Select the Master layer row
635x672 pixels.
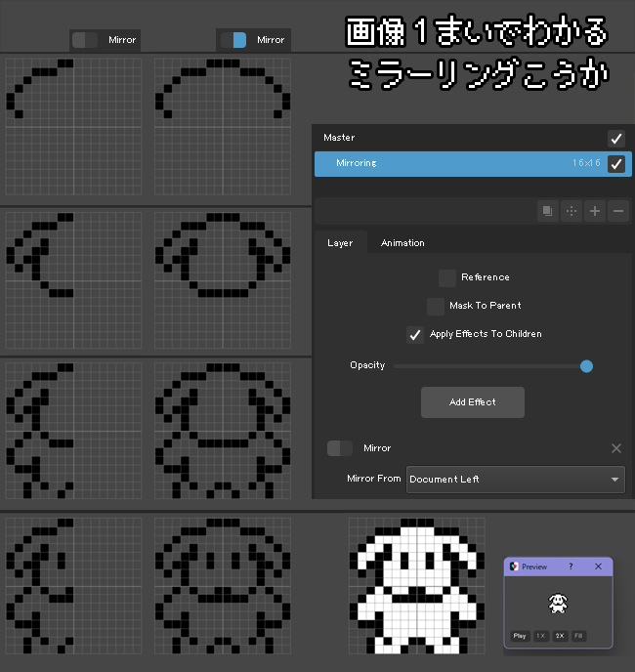coord(473,138)
